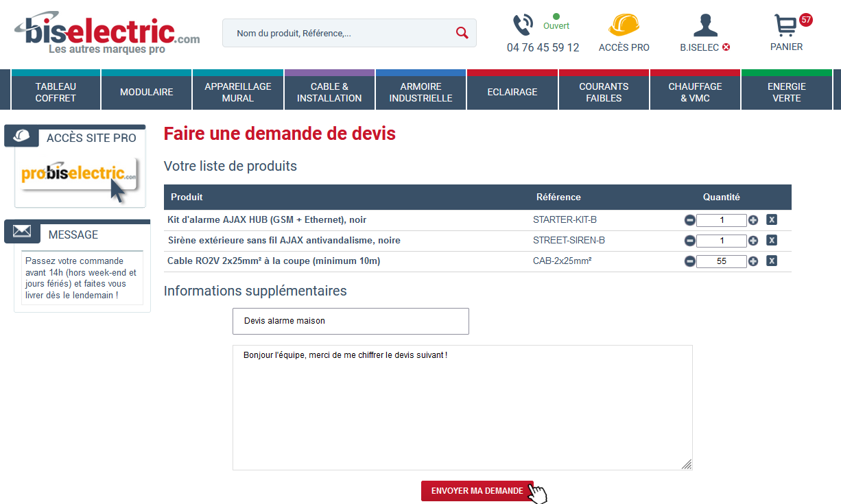Screen dimensions: 841x504
Task: Log out using red X beside B.ISELEC
Action: click(x=726, y=47)
